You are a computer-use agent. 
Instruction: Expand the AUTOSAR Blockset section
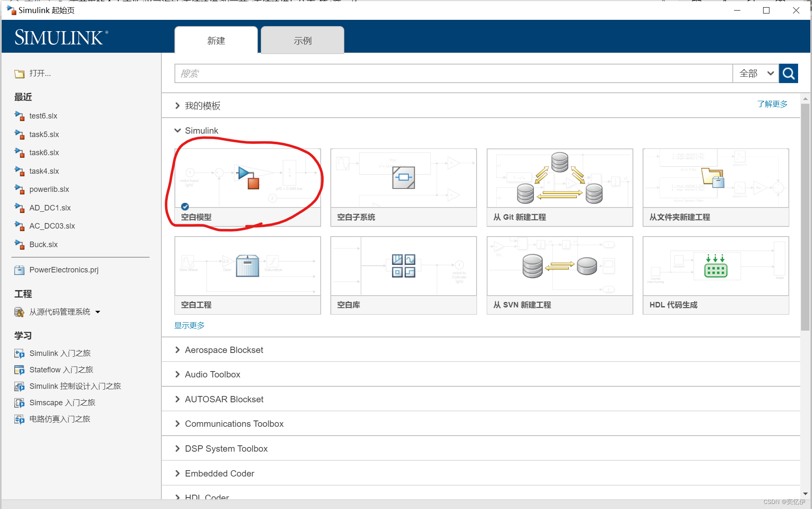coord(177,399)
